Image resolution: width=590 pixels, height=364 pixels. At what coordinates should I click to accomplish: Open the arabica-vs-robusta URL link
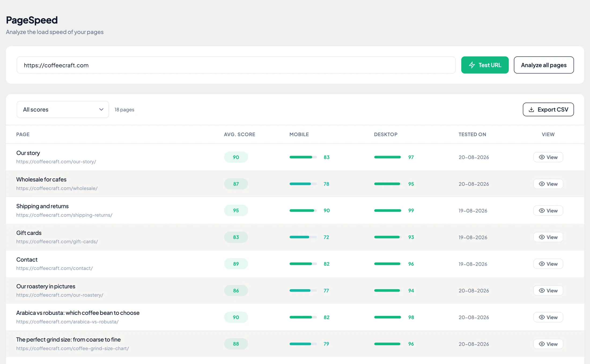[67, 322]
